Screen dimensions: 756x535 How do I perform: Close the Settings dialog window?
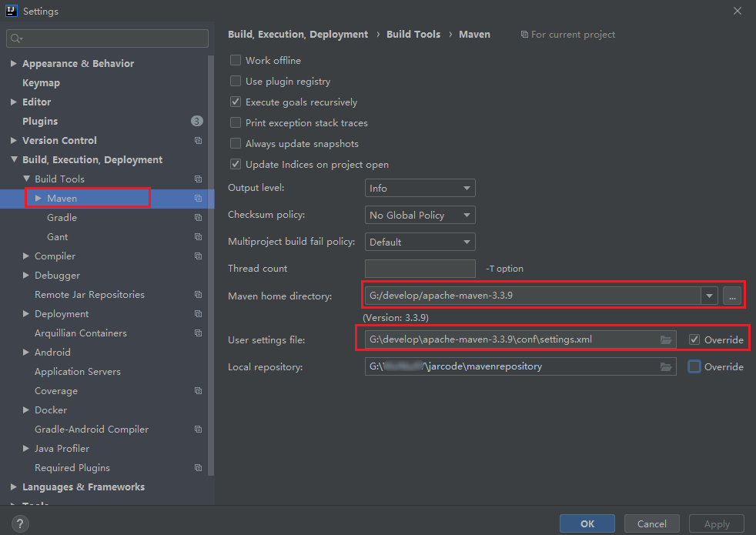738,11
